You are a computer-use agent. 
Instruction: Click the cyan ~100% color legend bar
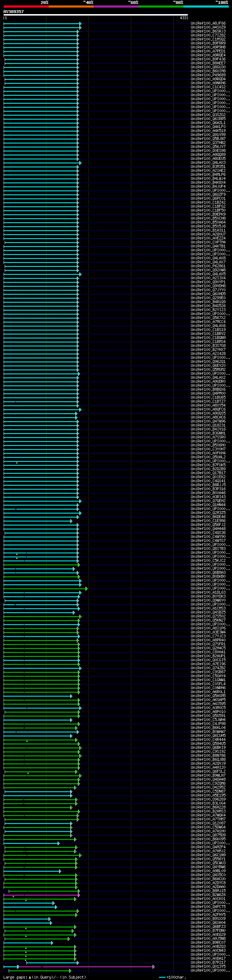[206, 7]
